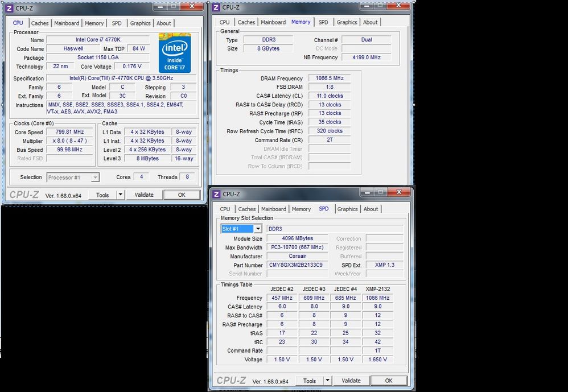Click the Command Rate value "2T"

[330, 140]
